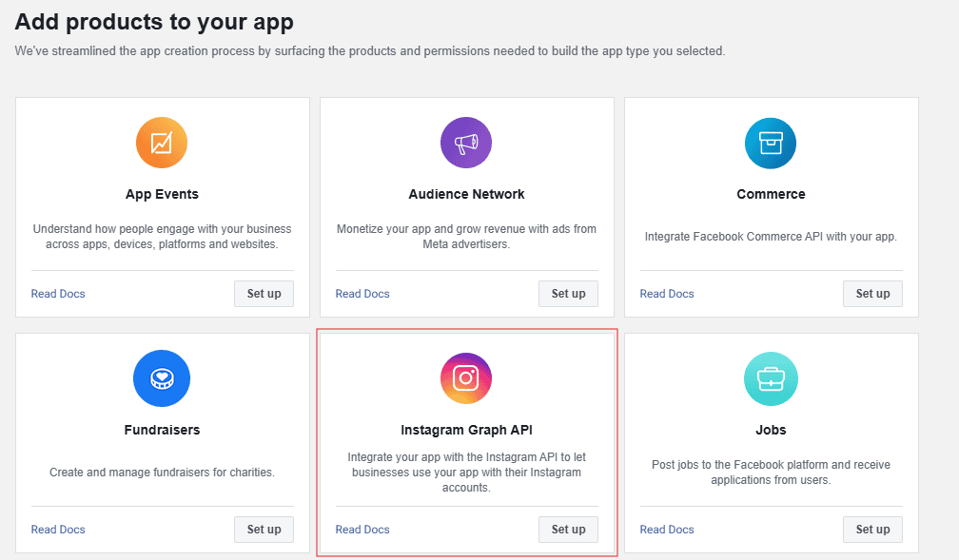Set up the App Events product

click(x=264, y=294)
